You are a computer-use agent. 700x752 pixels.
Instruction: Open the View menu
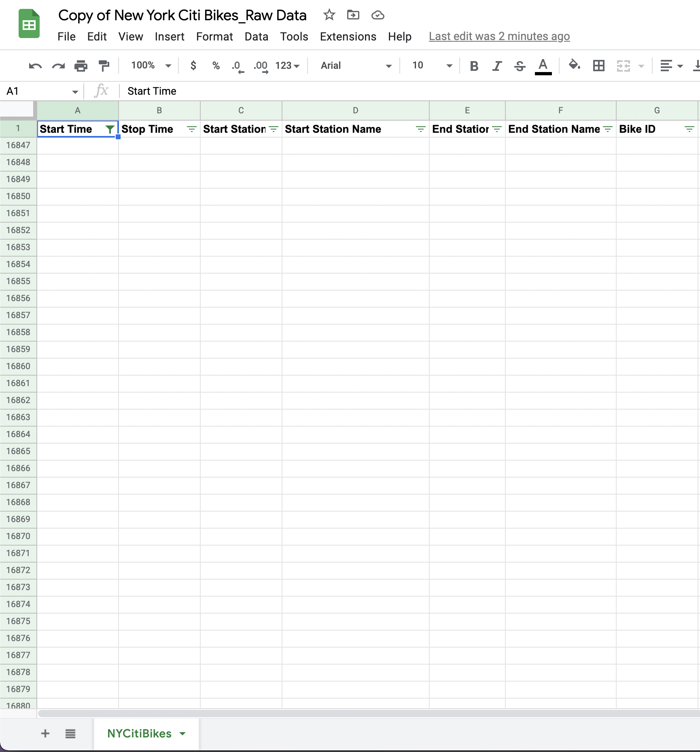point(131,36)
